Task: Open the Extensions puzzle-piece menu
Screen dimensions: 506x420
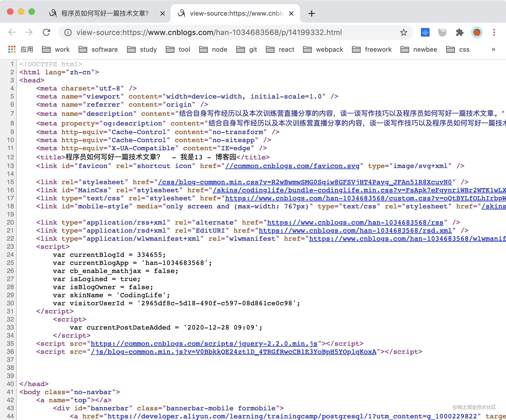Action: pos(460,32)
